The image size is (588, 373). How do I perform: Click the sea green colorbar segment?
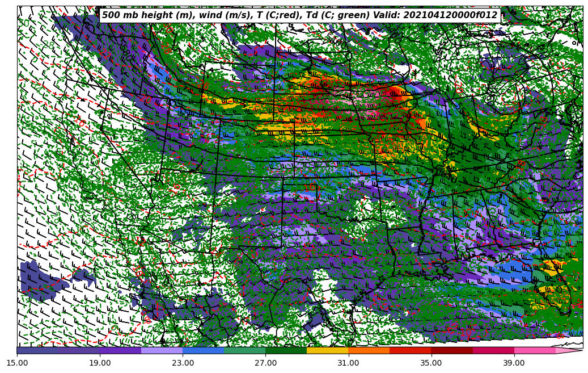(x=244, y=350)
